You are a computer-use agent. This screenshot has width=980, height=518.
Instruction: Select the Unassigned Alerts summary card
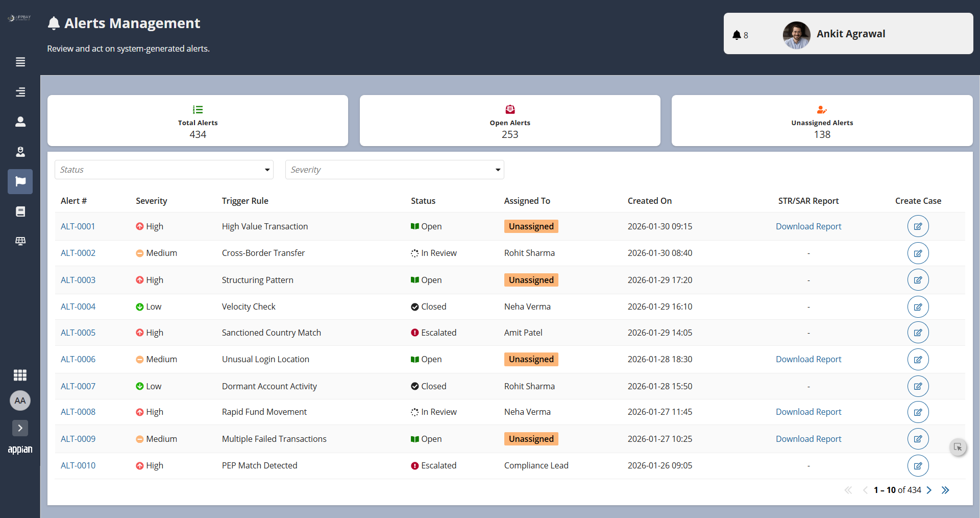point(822,121)
